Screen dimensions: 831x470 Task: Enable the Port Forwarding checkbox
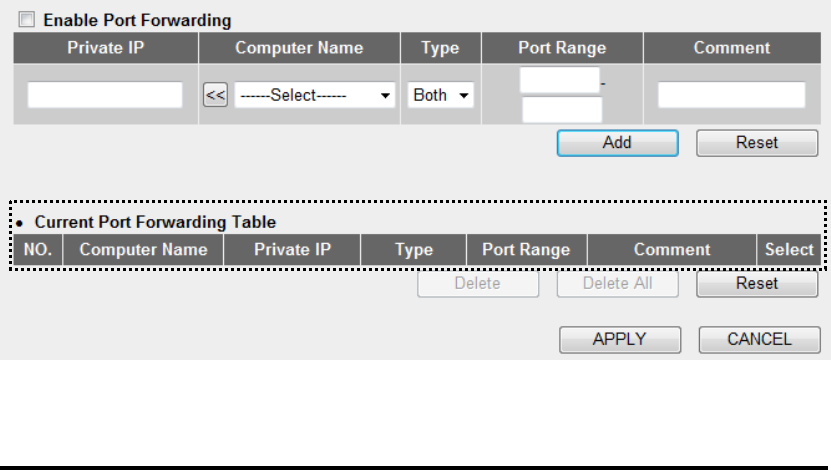26,20
